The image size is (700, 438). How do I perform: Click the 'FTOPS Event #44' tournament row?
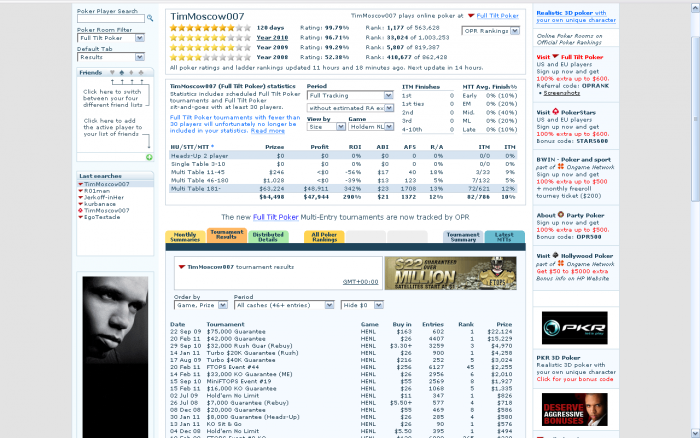click(341, 367)
